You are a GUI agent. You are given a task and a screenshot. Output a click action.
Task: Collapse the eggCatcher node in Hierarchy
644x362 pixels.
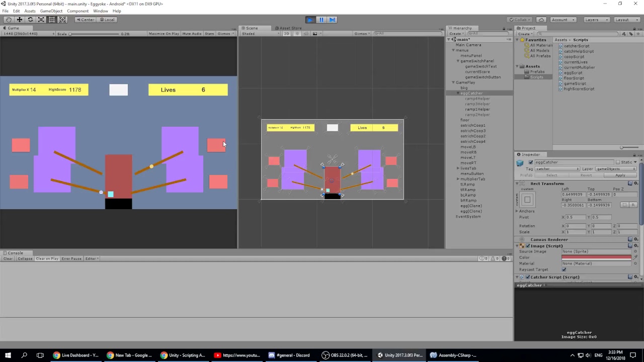[458, 94]
